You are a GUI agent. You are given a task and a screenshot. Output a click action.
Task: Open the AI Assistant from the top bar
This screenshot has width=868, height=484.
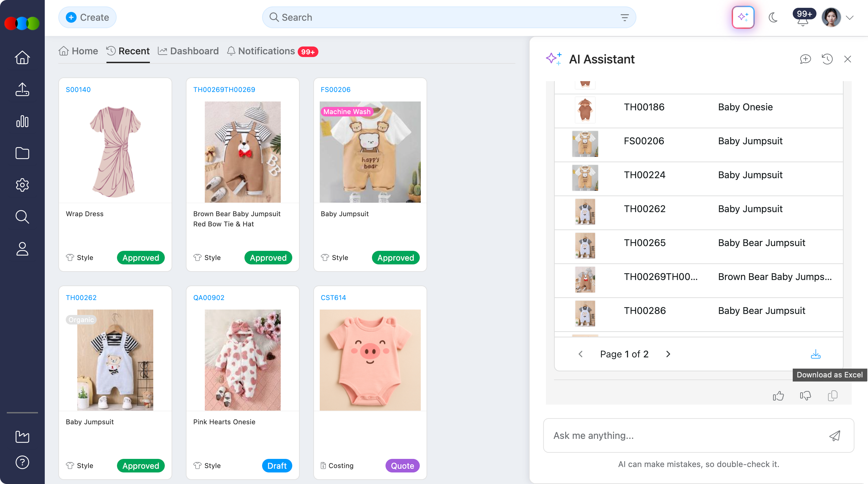pos(743,17)
